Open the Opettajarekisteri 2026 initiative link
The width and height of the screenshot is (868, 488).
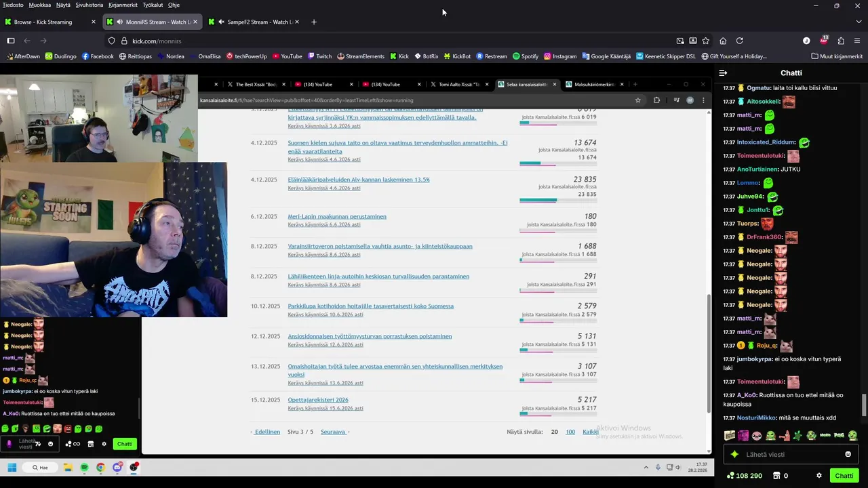click(318, 400)
